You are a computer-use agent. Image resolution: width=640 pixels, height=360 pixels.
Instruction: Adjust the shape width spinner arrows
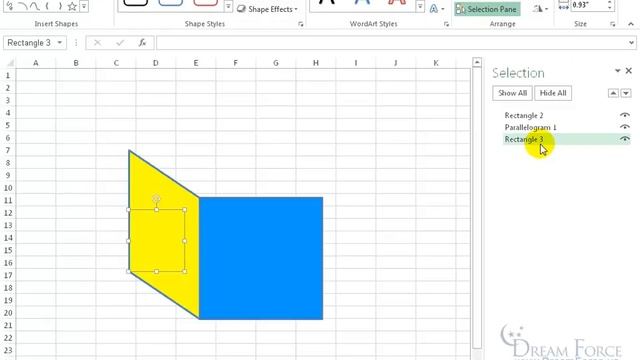[x=610, y=5]
